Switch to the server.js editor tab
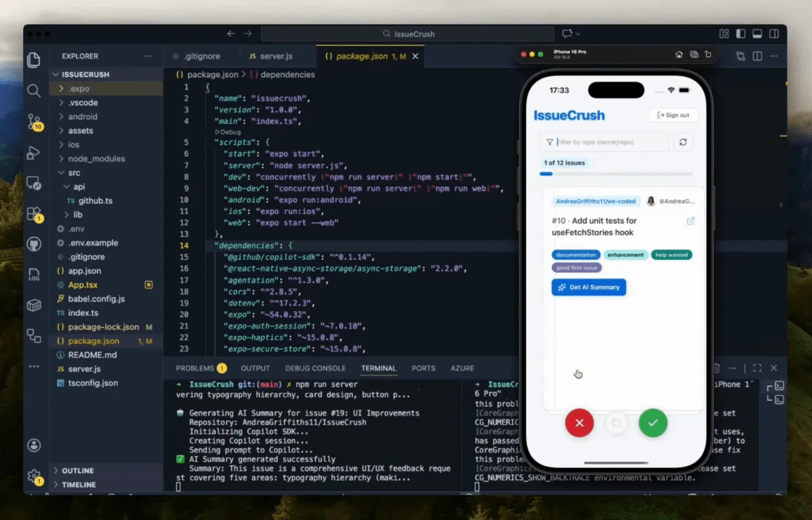Viewport: 812px width, 520px height. [x=276, y=55]
